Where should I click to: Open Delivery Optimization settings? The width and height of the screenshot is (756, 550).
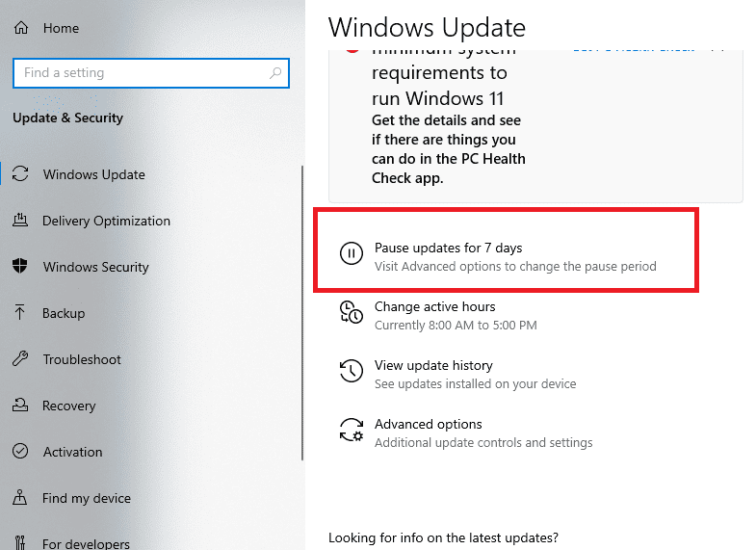pyautogui.click(x=106, y=221)
